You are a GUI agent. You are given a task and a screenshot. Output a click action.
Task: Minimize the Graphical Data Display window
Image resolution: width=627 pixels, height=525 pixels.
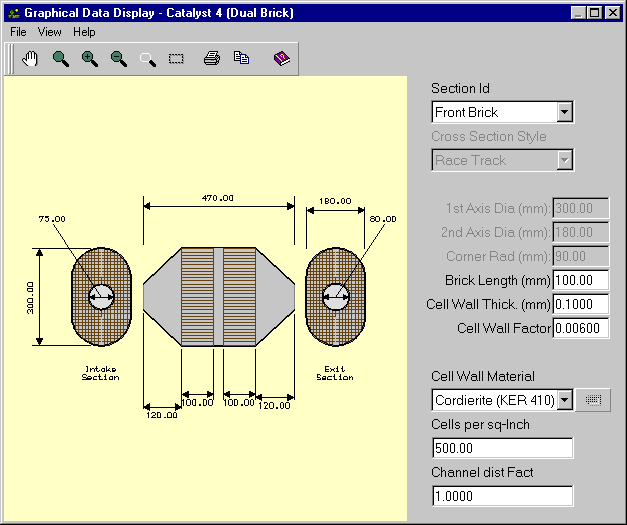pos(578,13)
